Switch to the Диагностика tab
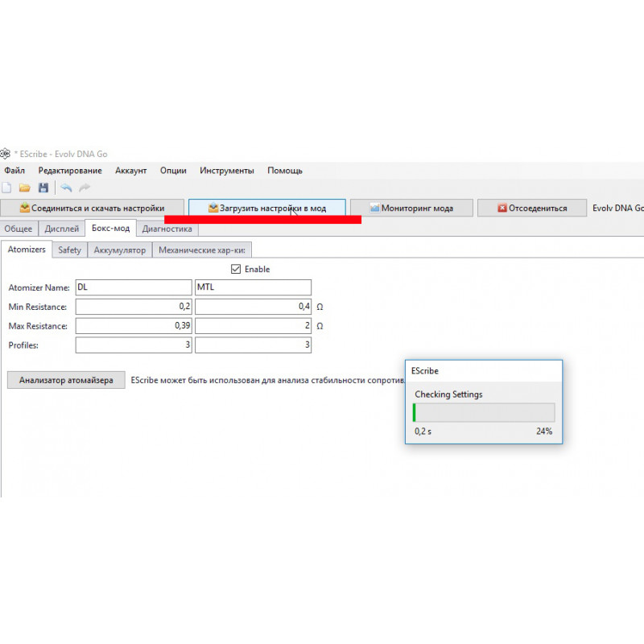This screenshot has height=644, width=644. 167,229
